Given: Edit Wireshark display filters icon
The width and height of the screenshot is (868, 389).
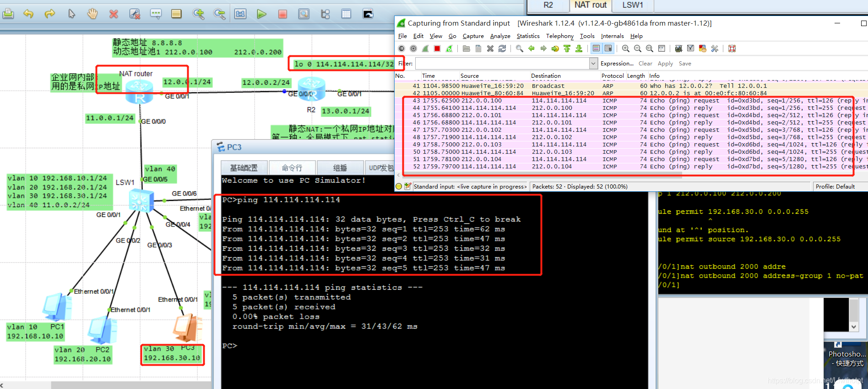Looking at the screenshot, I should (x=690, y=49).
